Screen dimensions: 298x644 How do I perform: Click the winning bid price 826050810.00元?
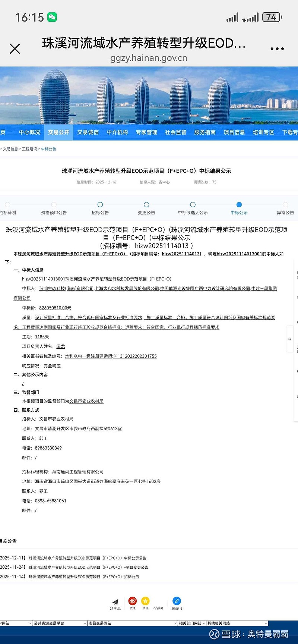pyautogui.click(x=55, y=308)
